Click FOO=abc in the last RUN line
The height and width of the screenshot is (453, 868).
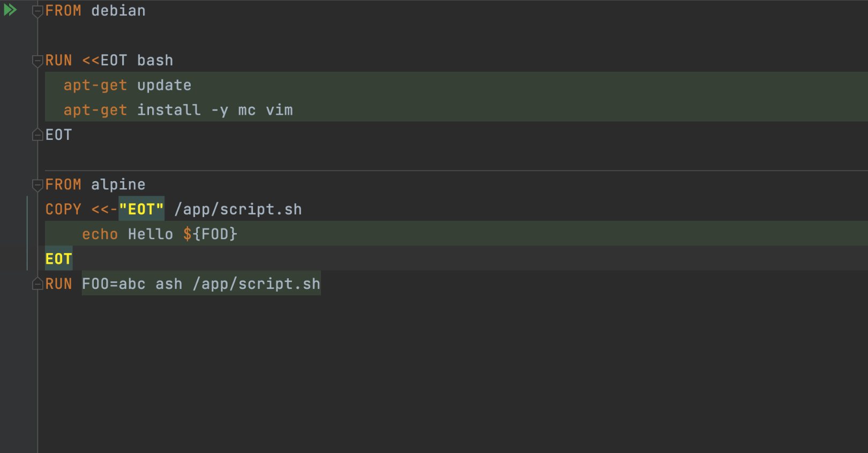pyautogui.click(x=114, y=284)
